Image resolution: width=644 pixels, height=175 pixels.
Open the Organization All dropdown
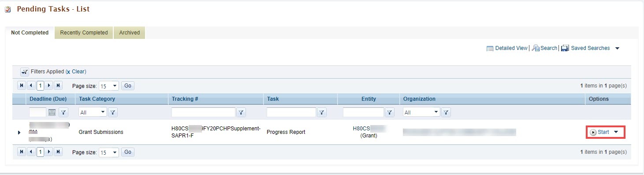(422, 113)
